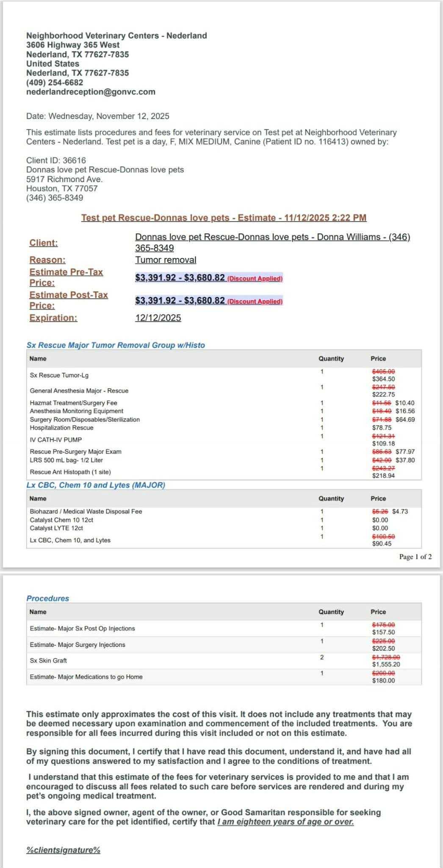Click the Page 1 of 2 indicator
The height and width of the screenshot is (868, 443).
point(415,557)
